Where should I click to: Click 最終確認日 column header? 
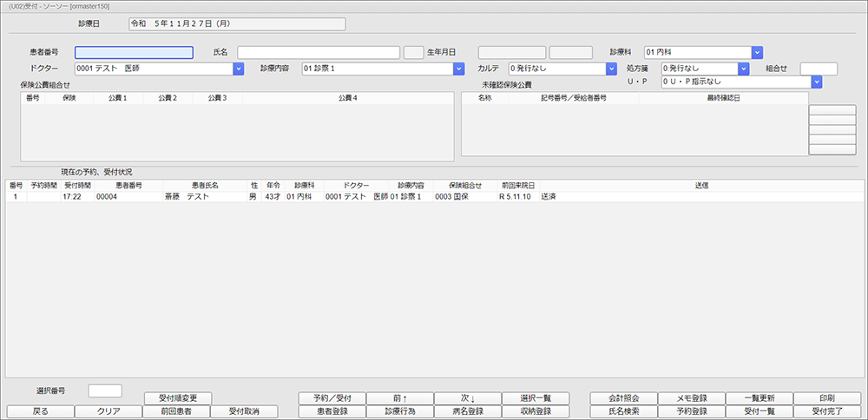click(723, 98)
